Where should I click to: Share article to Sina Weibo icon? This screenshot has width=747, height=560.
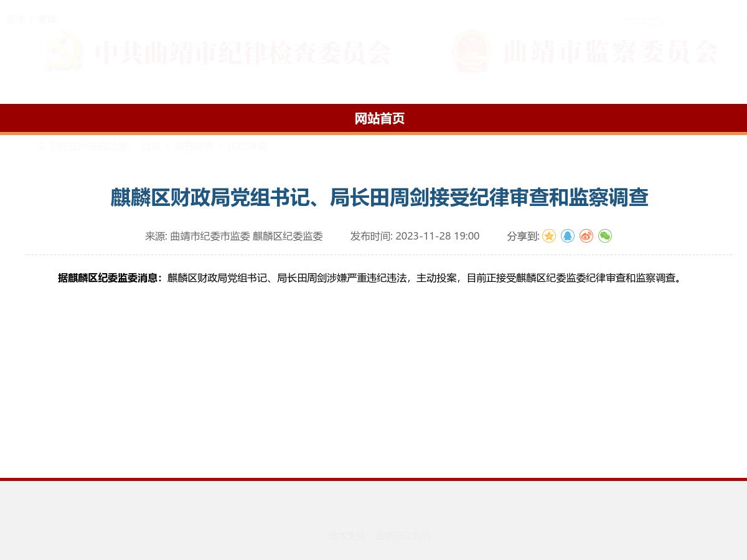pyautogui.click(x=586, y=236)
